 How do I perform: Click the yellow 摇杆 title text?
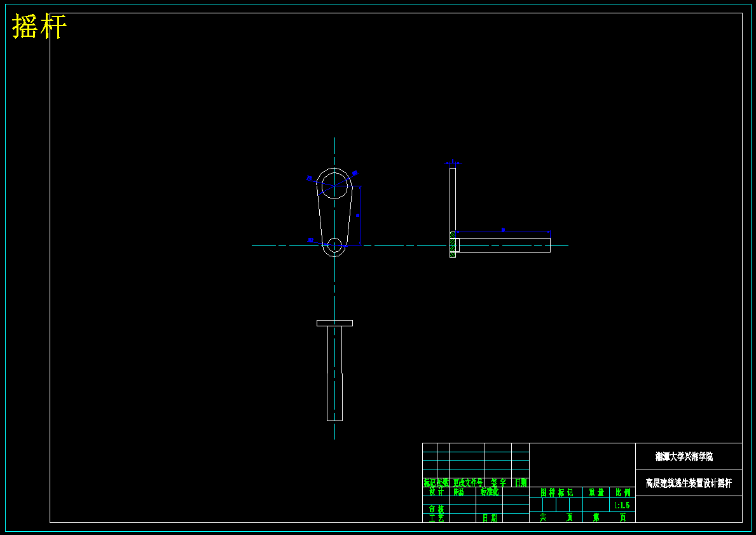tap(39, 26)
